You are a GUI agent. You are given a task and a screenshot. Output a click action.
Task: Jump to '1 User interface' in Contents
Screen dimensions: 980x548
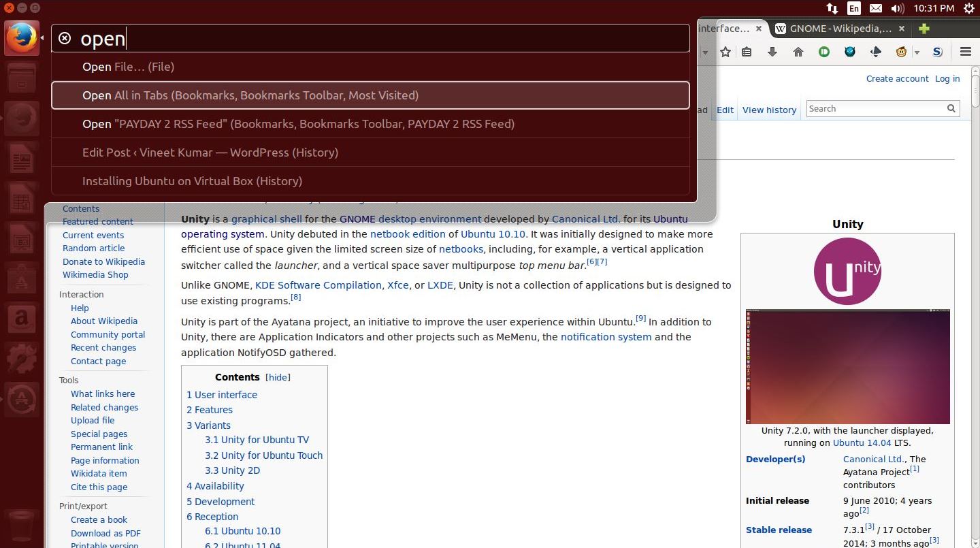coord(222,395)
